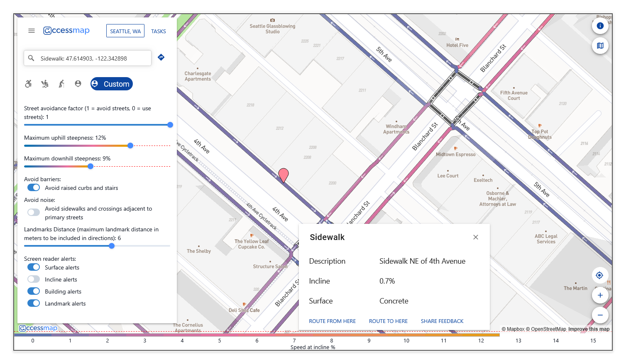
Task: Select the Custom profile button
Action: (x=112, y=84)
